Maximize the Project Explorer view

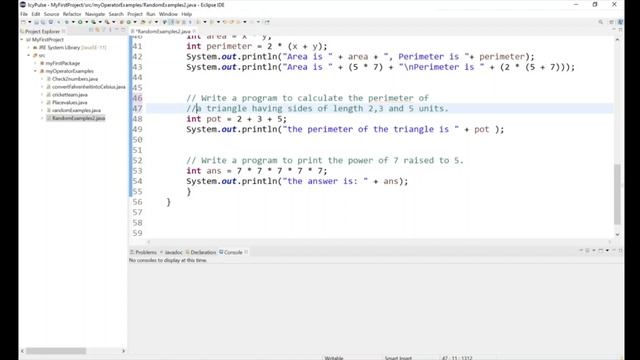click(123, 31)
